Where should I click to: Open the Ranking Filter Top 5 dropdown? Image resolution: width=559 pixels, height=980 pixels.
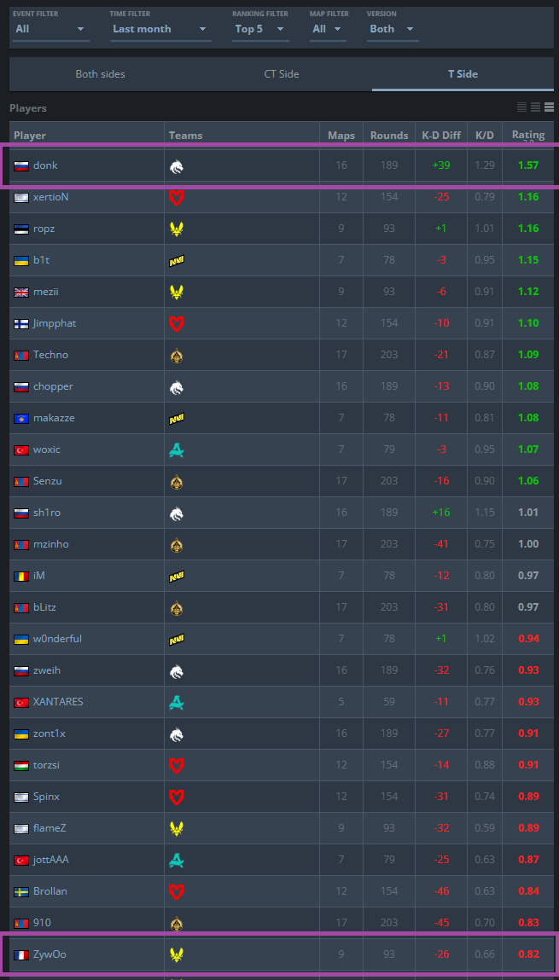[x=260, y=29]
